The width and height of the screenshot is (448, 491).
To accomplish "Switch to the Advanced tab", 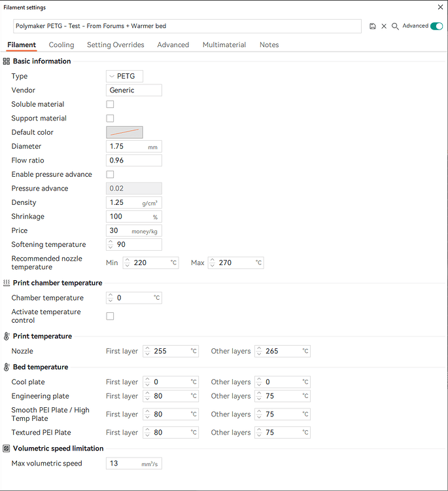I will (173, 45).
